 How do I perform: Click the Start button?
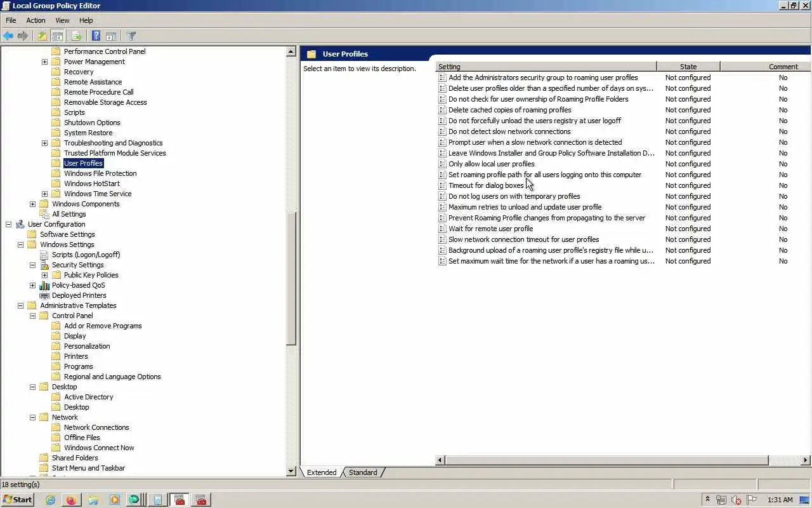pos(18,500)
